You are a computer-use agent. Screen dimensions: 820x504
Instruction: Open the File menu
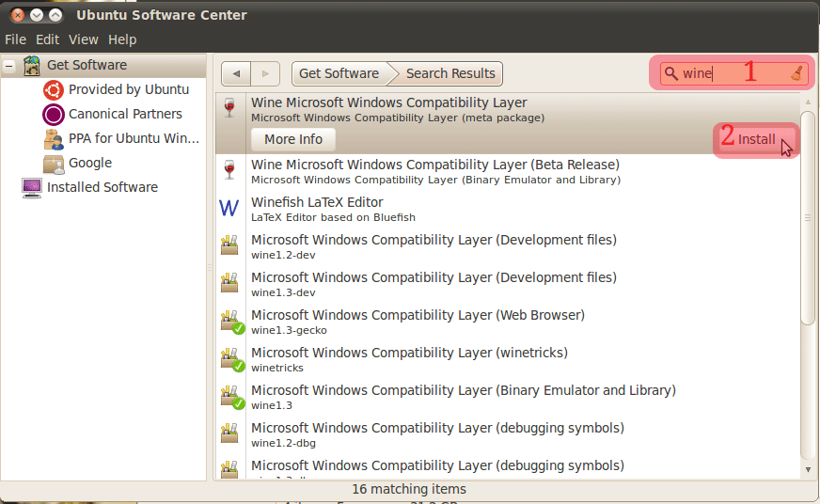click(x=15, y=39)
